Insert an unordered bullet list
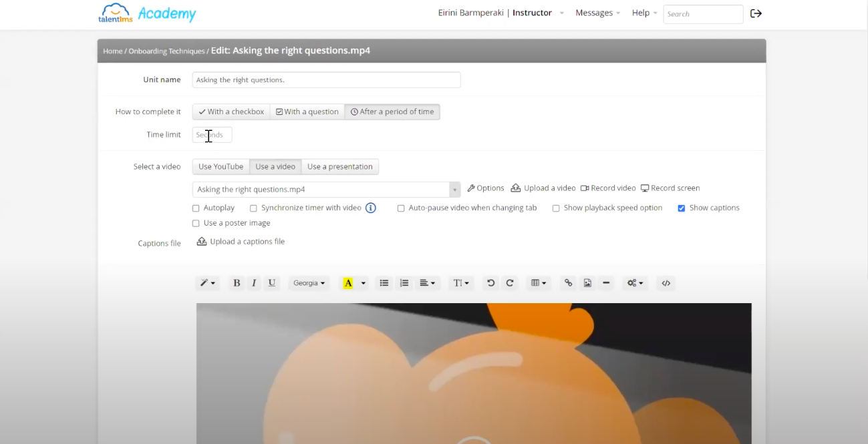 pos(384,283)
